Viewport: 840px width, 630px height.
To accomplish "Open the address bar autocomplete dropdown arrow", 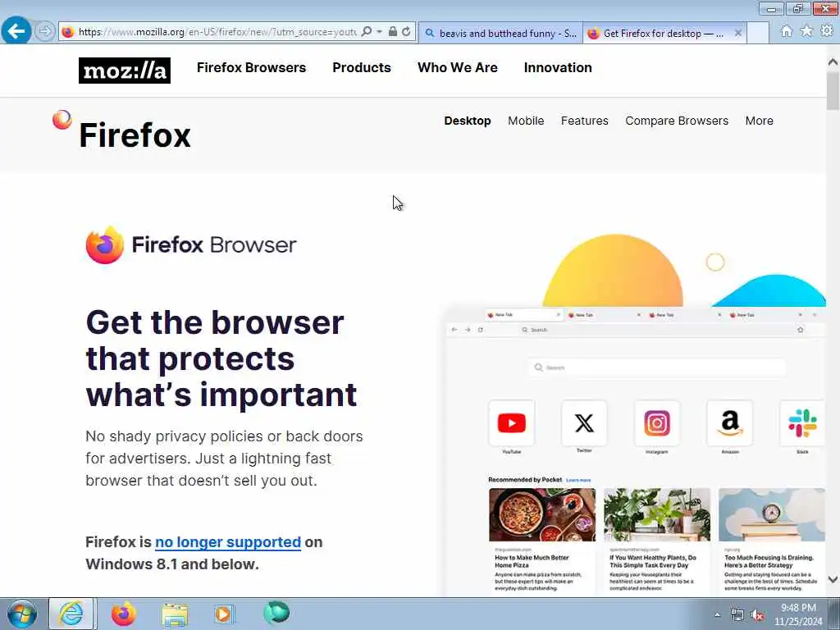I will [379, 32].
